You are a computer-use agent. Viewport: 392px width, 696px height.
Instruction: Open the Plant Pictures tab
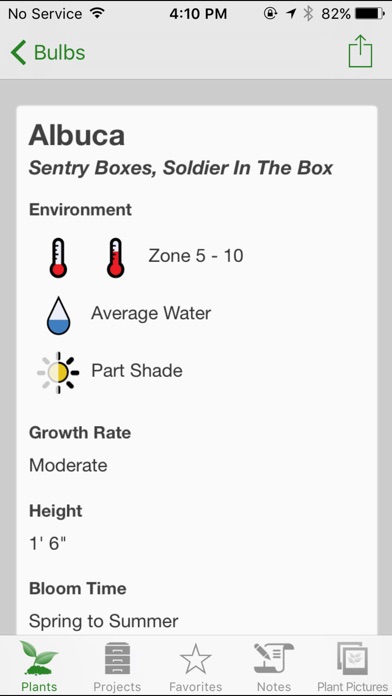tap(352, 667)
